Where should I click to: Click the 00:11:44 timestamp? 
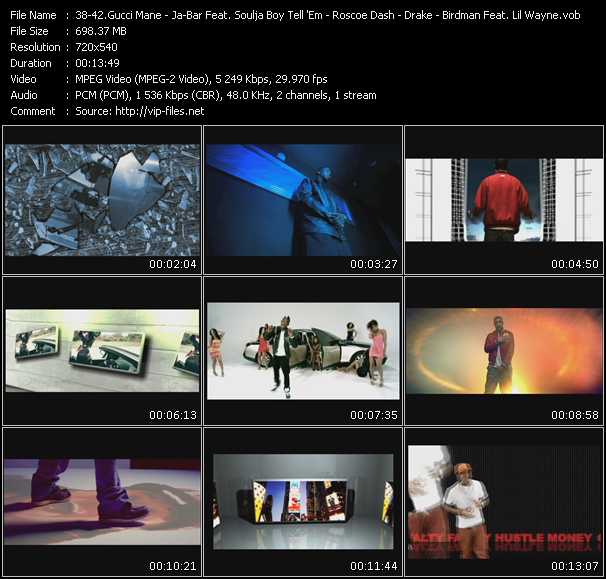[374, 566]
